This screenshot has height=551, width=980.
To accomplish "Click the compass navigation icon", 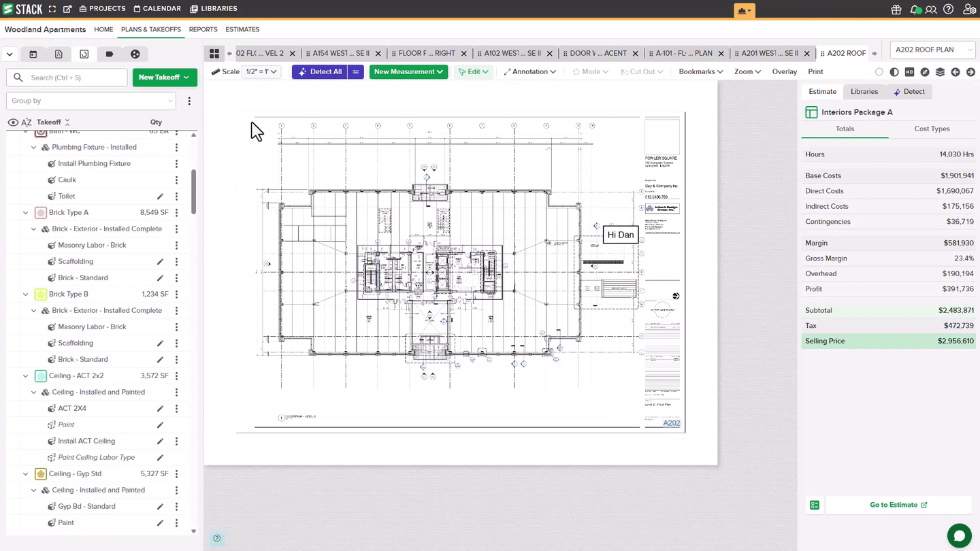I will point(925,71).
